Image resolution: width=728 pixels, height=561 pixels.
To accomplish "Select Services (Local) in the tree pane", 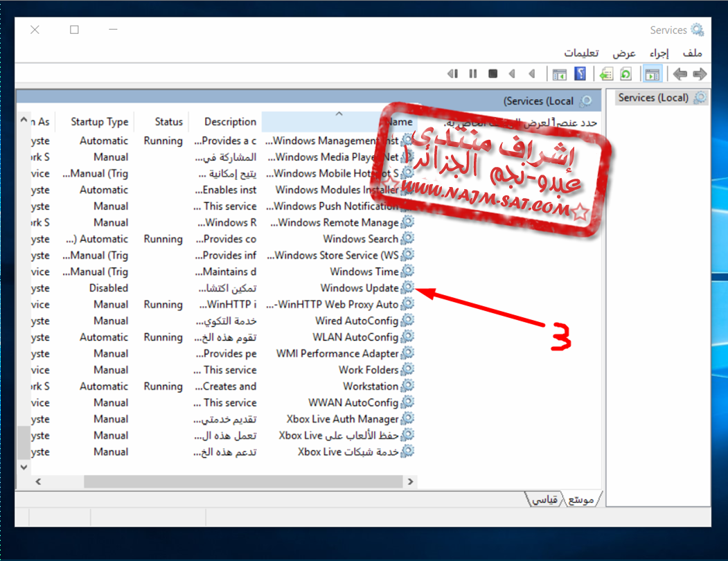I will click(x=653, y=98).
